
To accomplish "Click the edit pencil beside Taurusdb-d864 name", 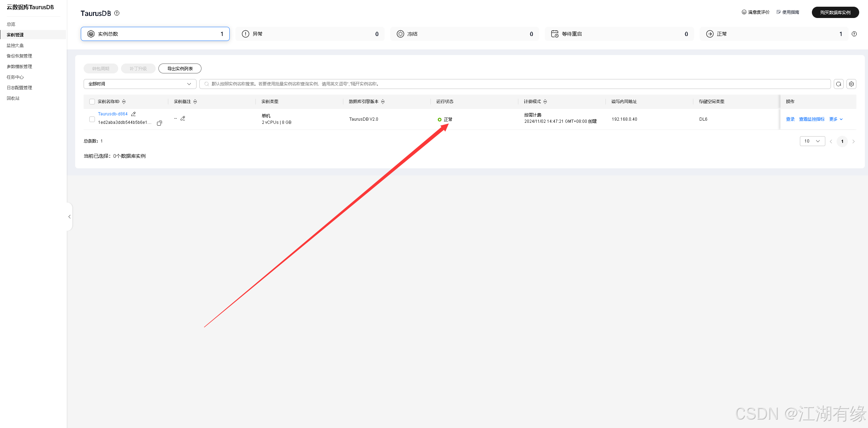I will pyautogui.click(x=133, y=114).
